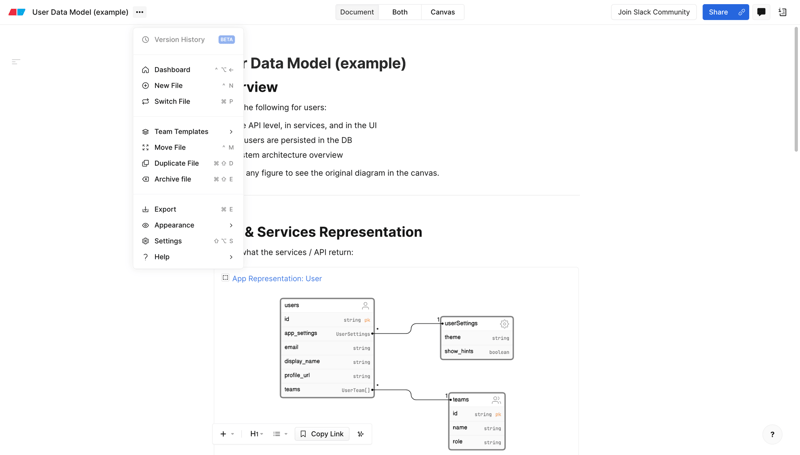
Task: Click the theme row in userSettings table
Action: [x=477, y=337]
